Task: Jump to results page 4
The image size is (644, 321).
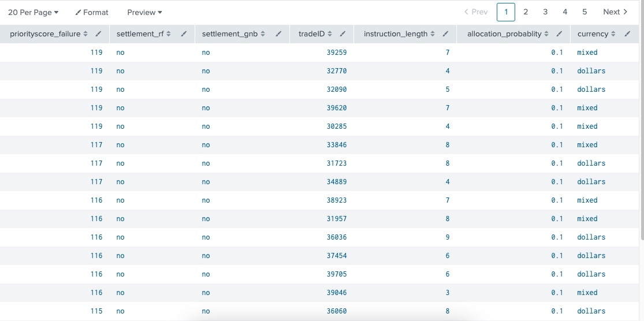Action: click(x=565, y=12)
